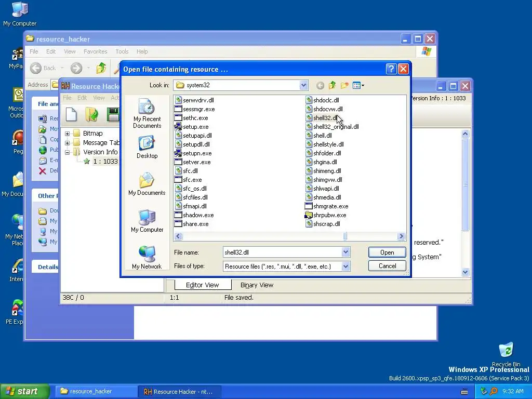Select My Computer in places bar

point(147,221)
